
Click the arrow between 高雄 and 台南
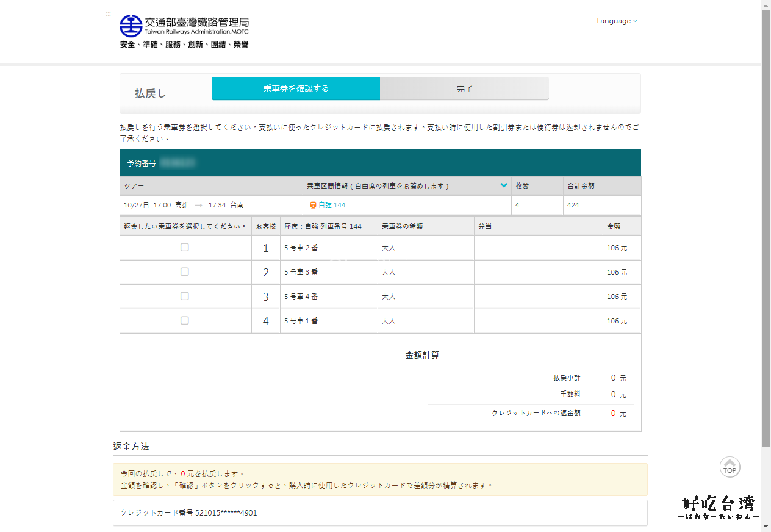click(x=198, y=205)
